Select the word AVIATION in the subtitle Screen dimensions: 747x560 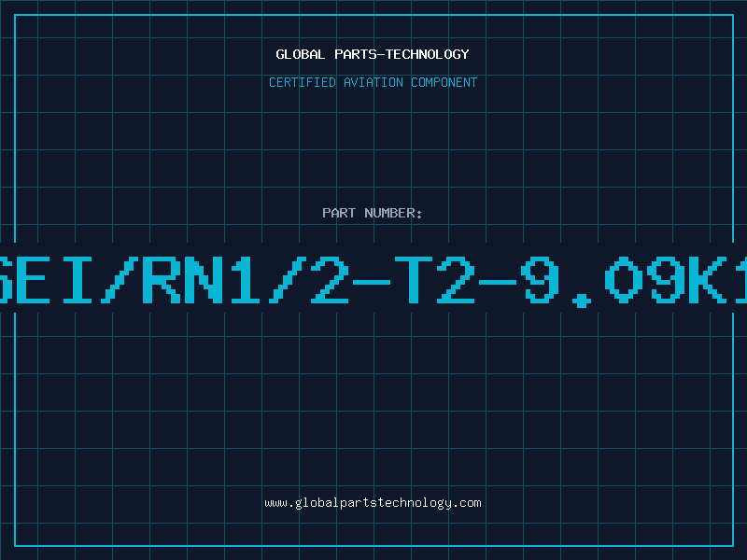(x=373, y=82)
